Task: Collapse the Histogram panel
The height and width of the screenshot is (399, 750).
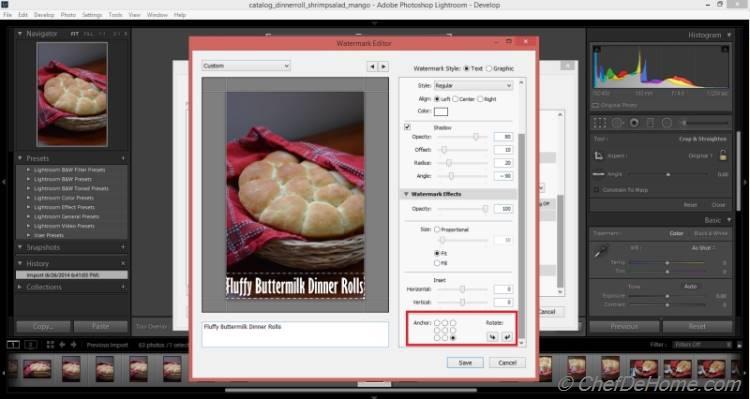Action: click(729, 35)
